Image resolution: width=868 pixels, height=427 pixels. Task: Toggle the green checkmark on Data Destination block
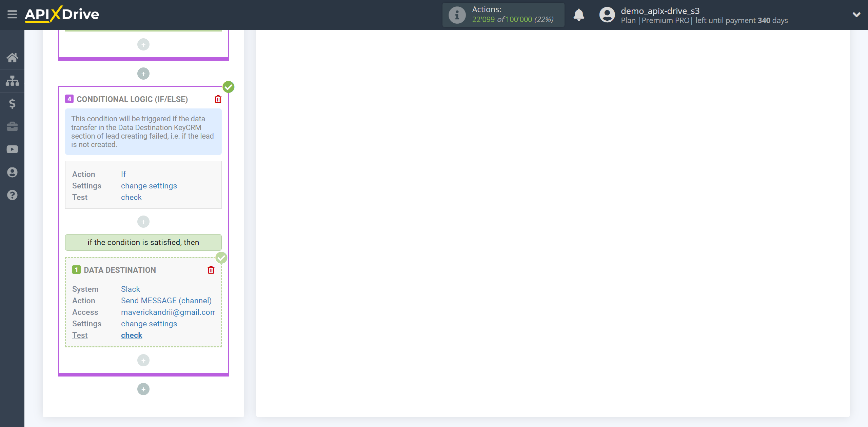221,258
